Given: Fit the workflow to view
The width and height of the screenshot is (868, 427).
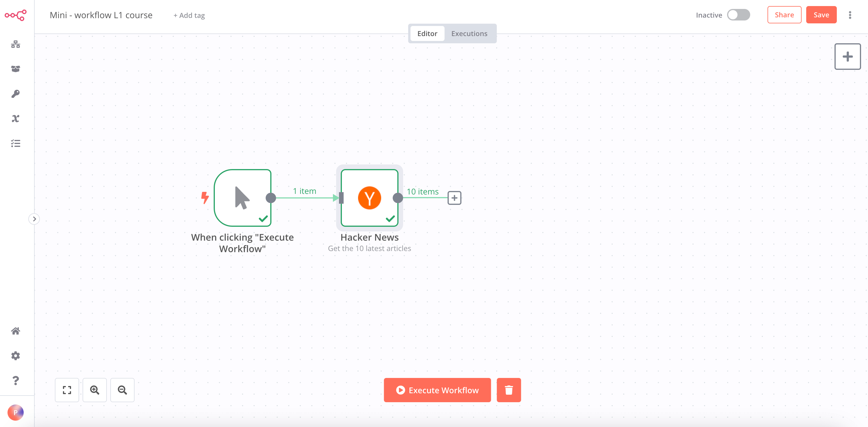Looking at the screenshot, I should (x=67, y=390).
